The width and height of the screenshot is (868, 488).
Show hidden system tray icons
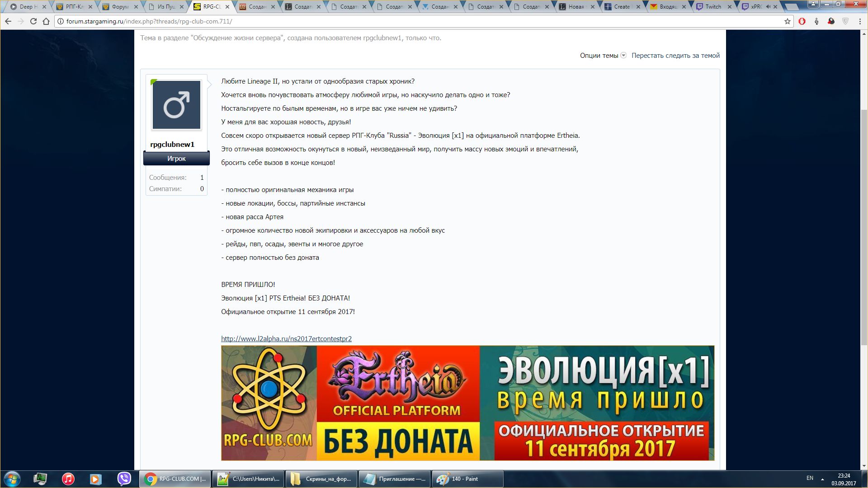click(822, 479)
